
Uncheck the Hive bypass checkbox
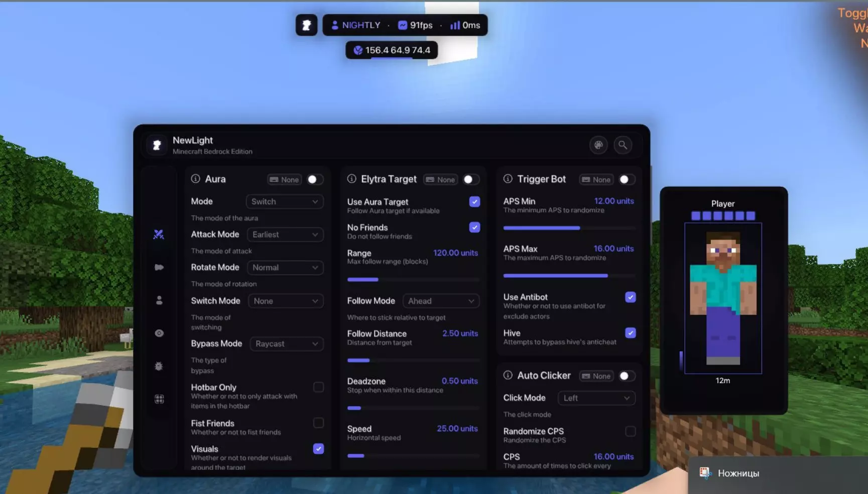(x=631, y=333)
